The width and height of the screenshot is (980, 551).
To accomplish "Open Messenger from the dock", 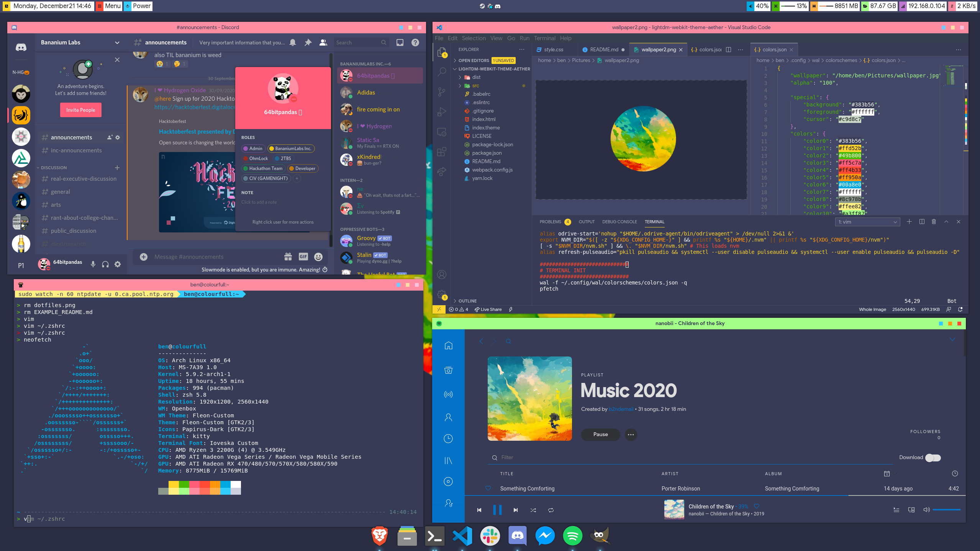I will tap(545, 536).
